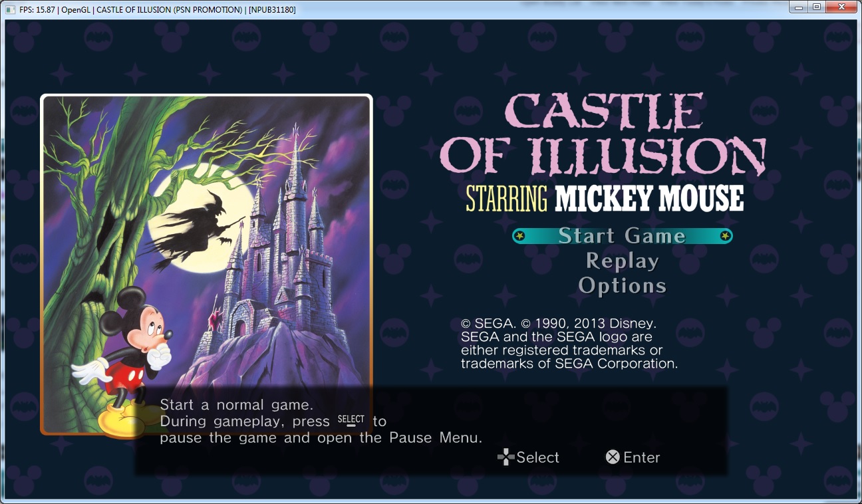The image size is (862, 504).
Task: Click the 'Starring Mickey Mouse' subtitle
Action: click(x=605, y=198)
